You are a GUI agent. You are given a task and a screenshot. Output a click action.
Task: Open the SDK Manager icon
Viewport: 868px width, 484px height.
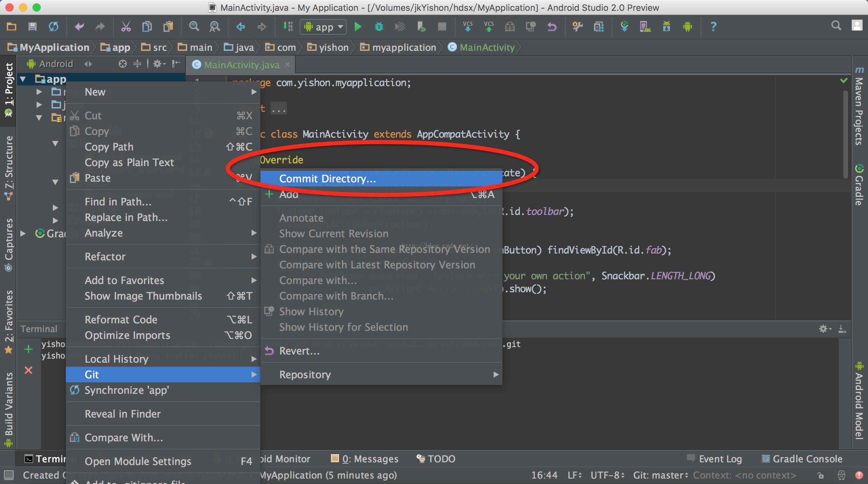point(666,26)
